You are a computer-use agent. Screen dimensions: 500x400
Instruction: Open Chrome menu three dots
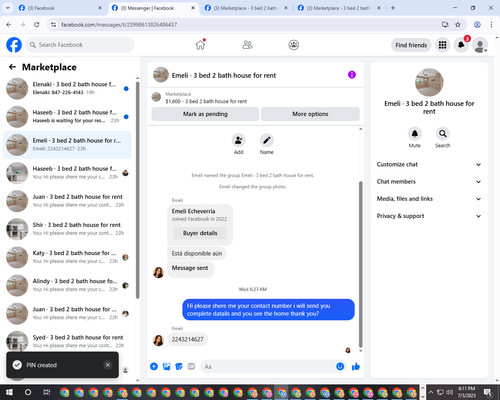click(x=491, y=25)
